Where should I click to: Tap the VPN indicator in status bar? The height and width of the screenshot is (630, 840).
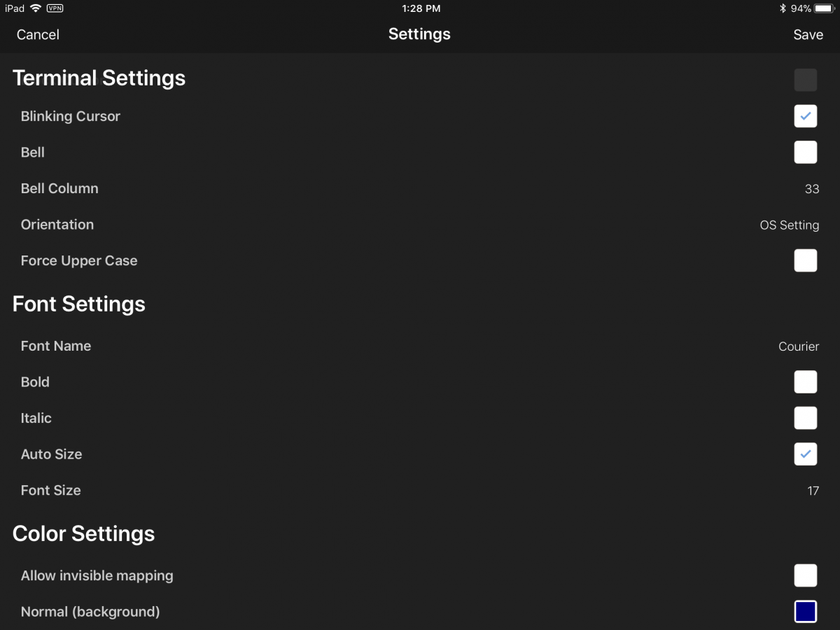click(x=55, y=8)
